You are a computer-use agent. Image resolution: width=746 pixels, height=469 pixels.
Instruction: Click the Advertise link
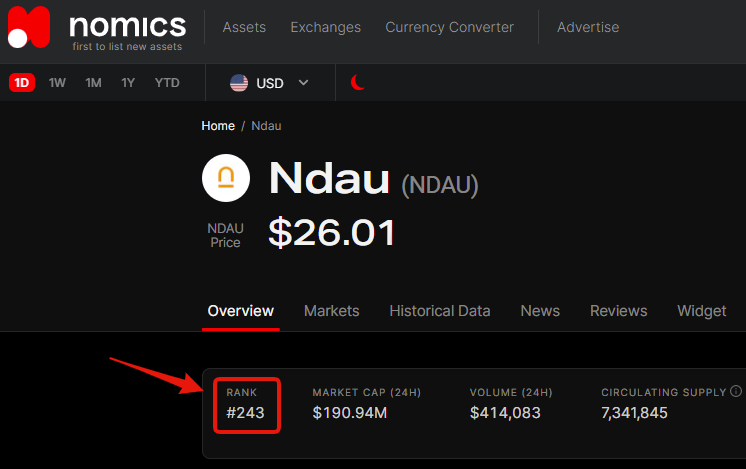[588, 27]
